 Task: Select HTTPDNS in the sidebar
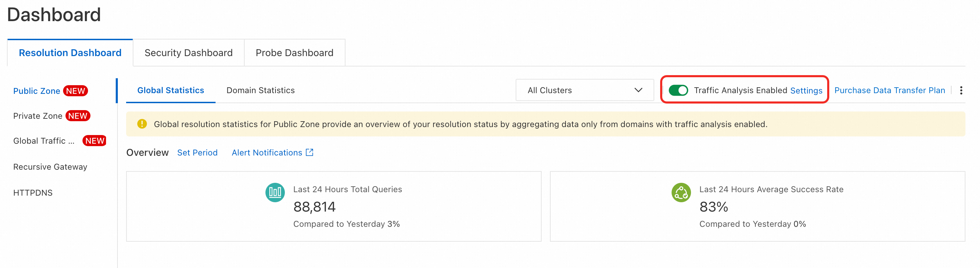[33, 193]
